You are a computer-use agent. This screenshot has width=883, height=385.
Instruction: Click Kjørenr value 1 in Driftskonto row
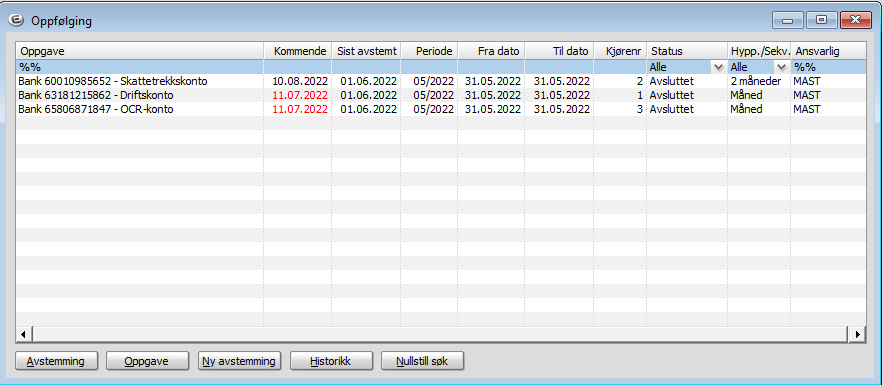pos(640,95)
